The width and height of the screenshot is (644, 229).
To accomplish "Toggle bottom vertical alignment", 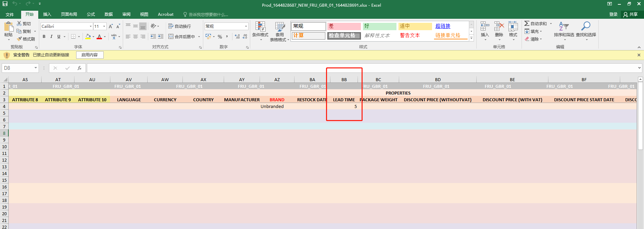I will (x=143, y=26).
